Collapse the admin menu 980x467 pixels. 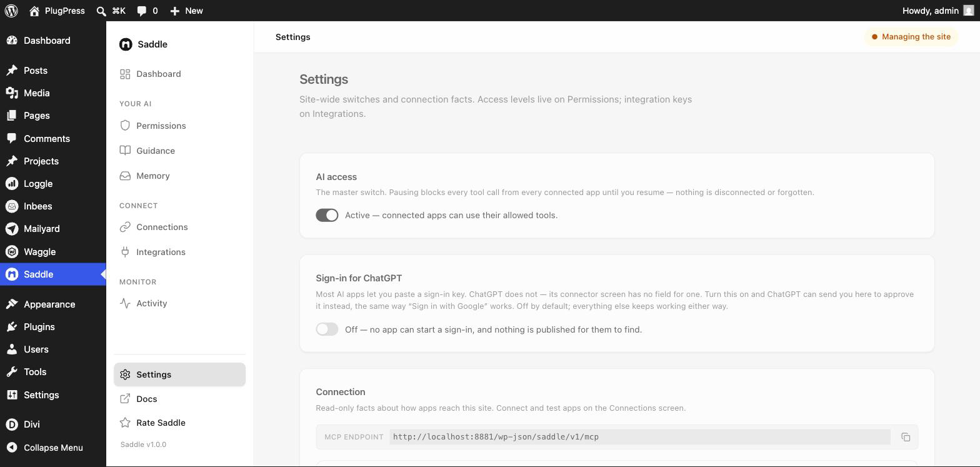pyautogui.click(x=53, y=448)
